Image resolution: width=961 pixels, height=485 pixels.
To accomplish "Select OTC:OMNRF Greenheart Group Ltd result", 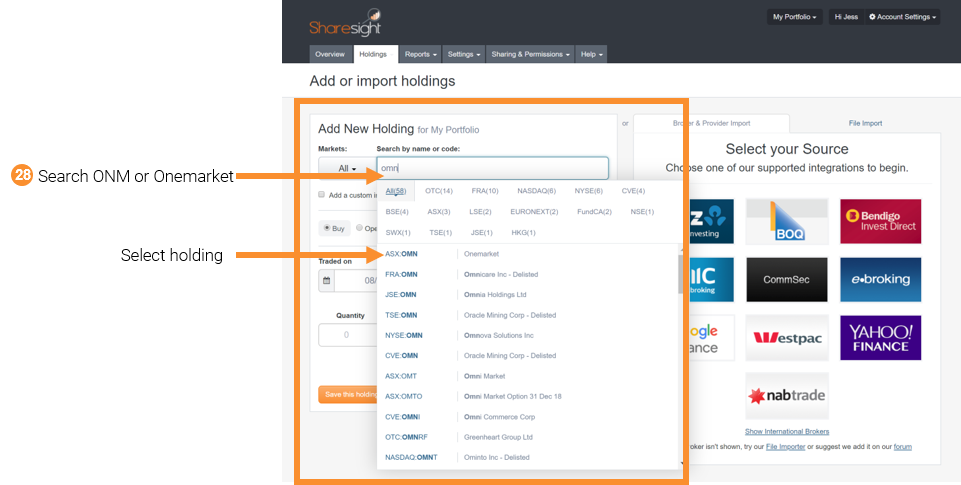I will tap(528, 437).
